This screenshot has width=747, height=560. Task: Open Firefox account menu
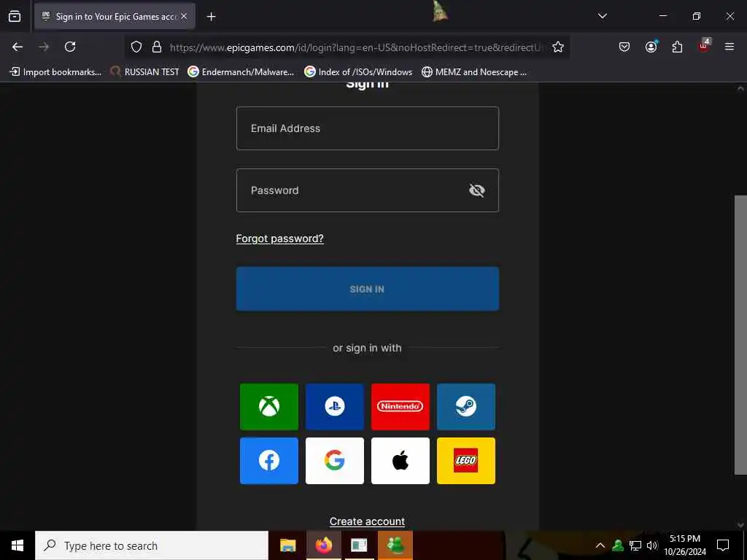coord(651,47)
